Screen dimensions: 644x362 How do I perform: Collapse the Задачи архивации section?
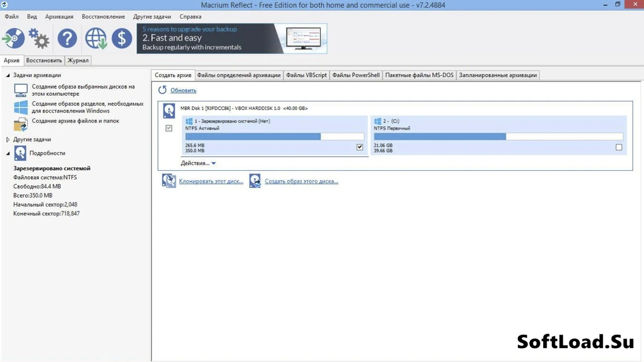click(8, 75)
